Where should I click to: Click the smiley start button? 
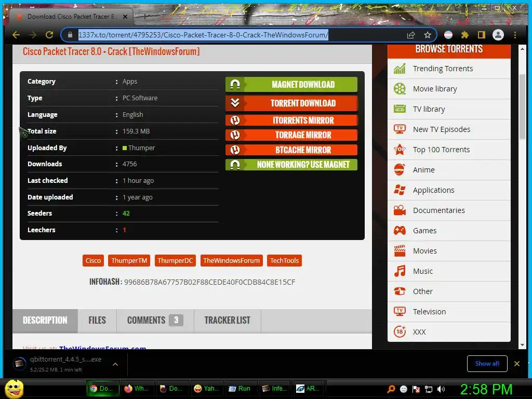14,389
